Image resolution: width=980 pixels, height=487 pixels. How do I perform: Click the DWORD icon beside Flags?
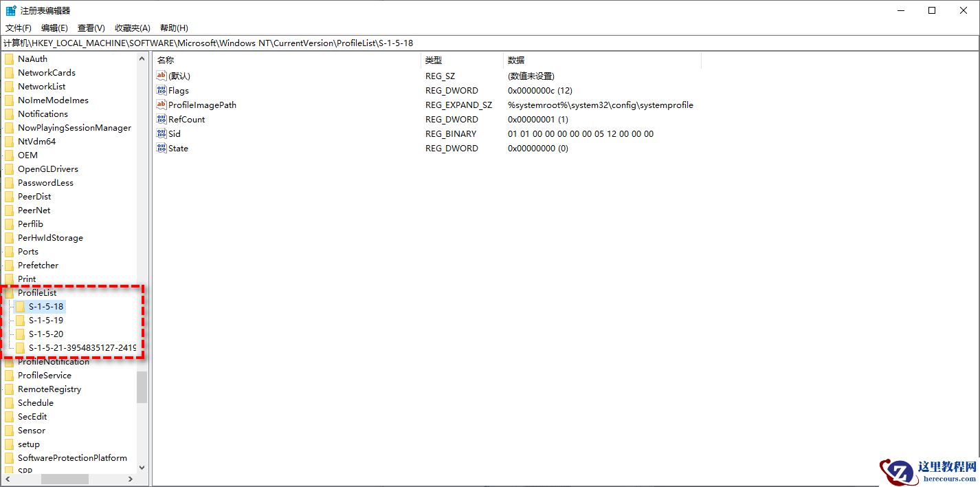click(161, 90)
